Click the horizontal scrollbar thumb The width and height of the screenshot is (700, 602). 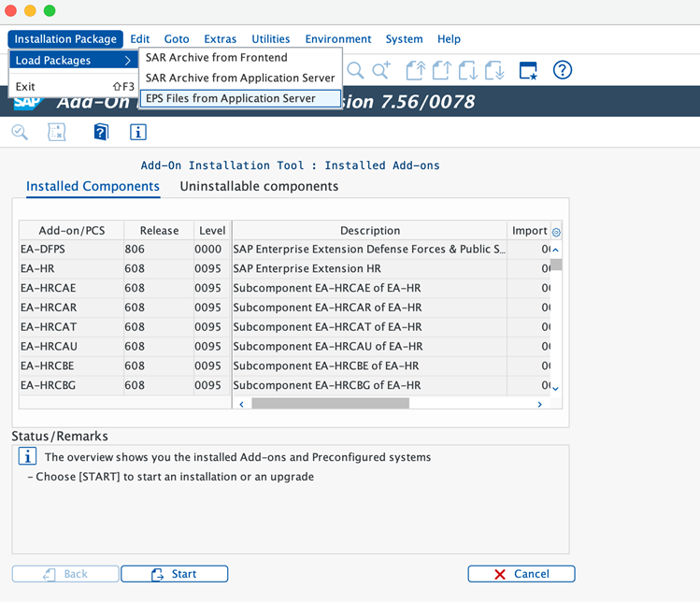(330, 403)
